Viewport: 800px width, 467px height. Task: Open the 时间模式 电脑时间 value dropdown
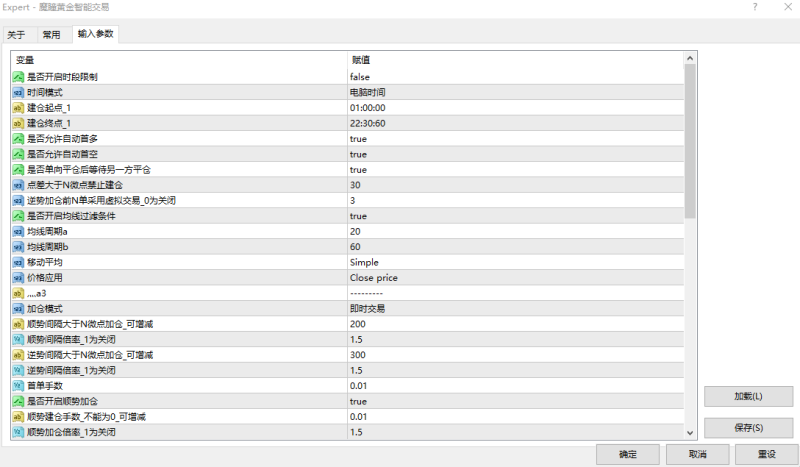click(367, 92)
